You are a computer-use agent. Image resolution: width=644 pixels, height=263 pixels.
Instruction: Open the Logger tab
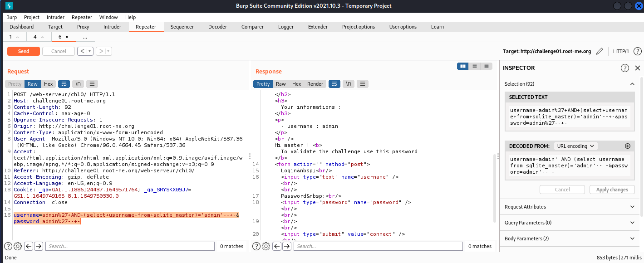click(x=286, y=27)
